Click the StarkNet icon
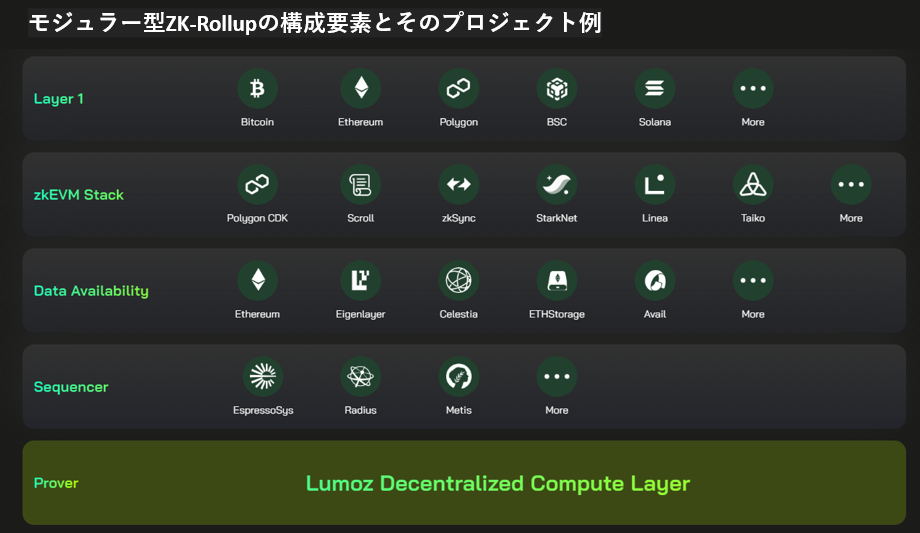Screen dimensions: 920x533 [x=557, y=184]
